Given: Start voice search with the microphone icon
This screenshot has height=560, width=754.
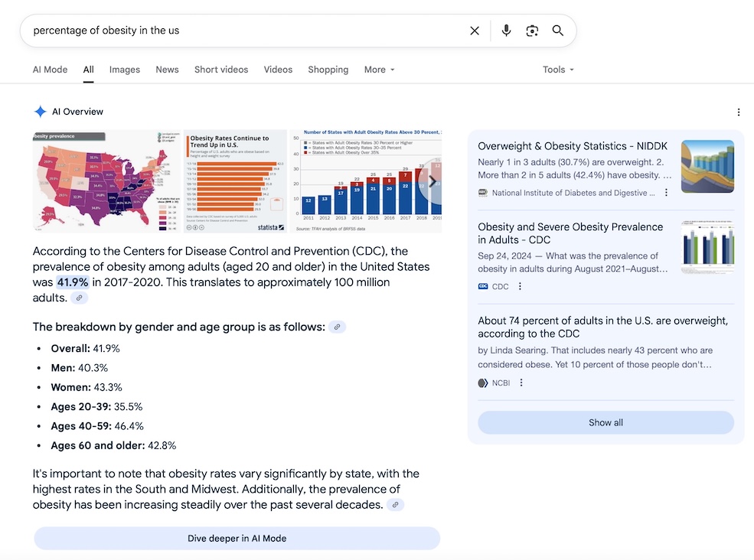Looking at the screenshot, I should 506,31.
